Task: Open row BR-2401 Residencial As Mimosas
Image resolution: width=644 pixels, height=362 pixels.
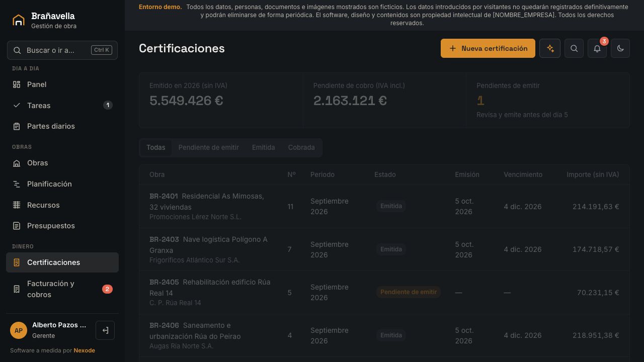Action: [384, 206]
